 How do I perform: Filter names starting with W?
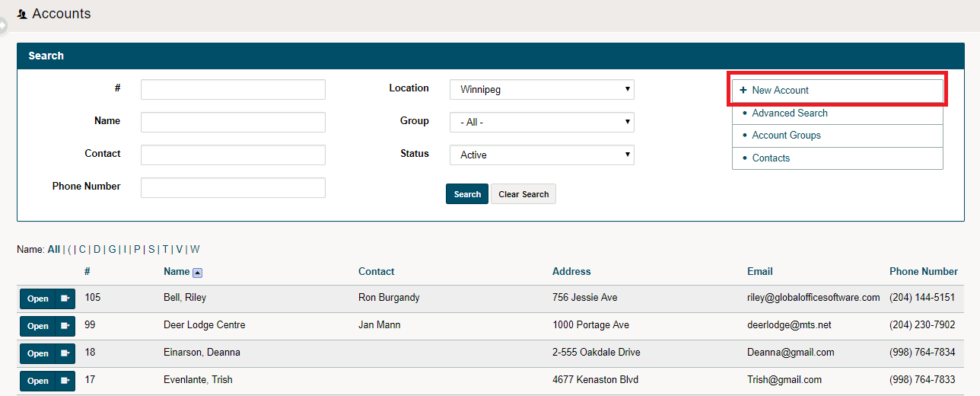point(195,249)
